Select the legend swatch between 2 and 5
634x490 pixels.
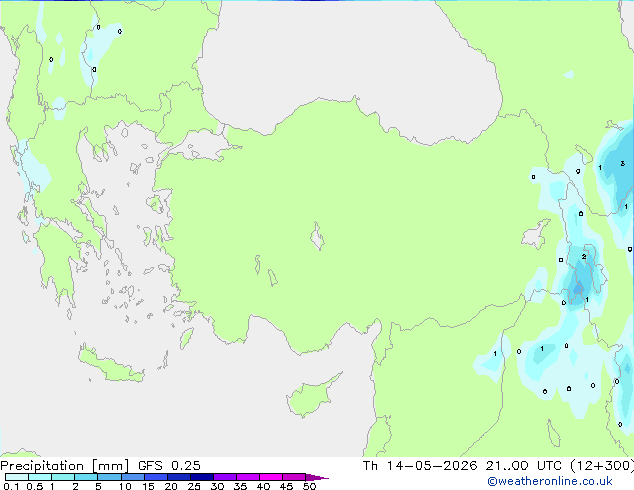[86, 477]
